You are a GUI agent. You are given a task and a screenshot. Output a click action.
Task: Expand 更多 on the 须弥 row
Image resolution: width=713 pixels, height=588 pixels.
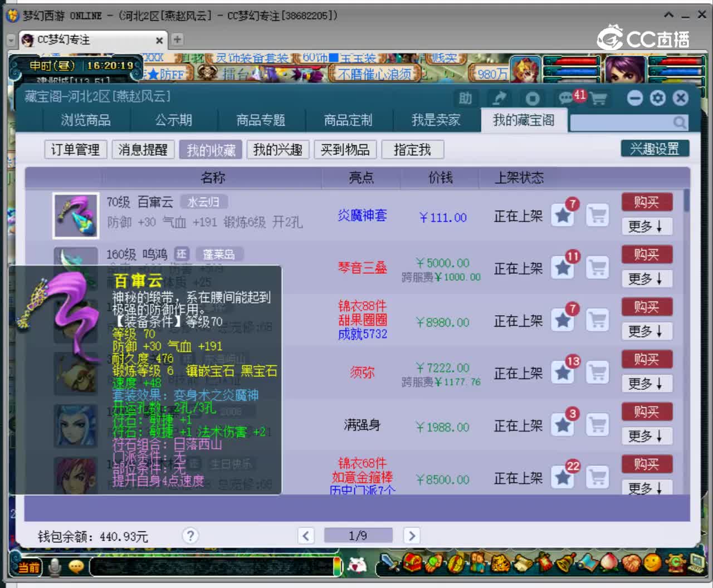click(x=646, y=383)
